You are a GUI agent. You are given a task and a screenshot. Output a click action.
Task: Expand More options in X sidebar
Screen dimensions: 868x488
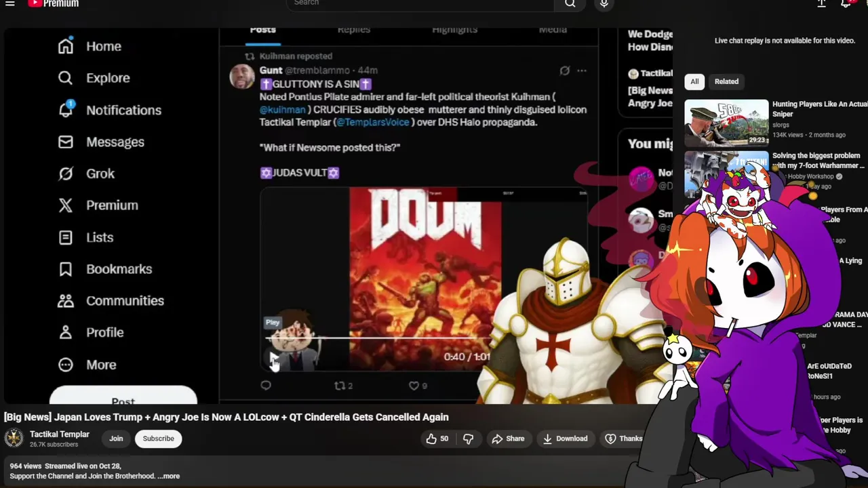(x=87, y=365)
